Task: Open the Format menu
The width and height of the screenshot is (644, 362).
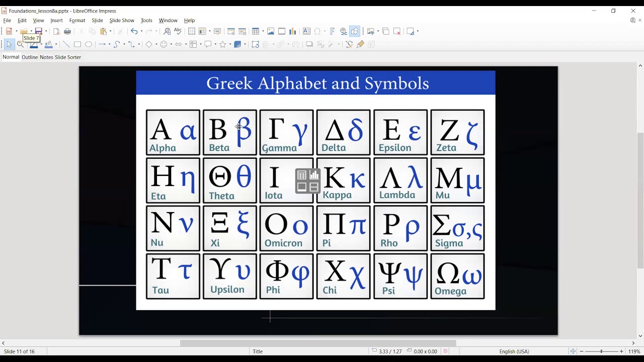Action: (x=77, y=21)
